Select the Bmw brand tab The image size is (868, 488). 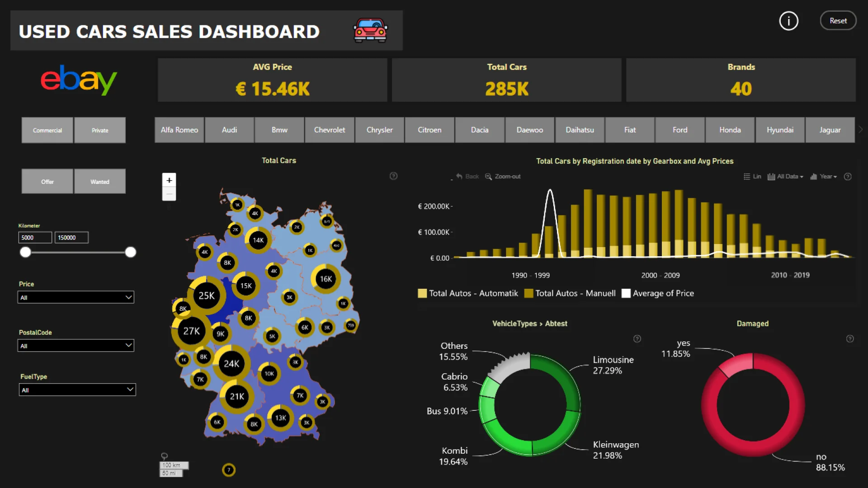(x=279, y=130)
